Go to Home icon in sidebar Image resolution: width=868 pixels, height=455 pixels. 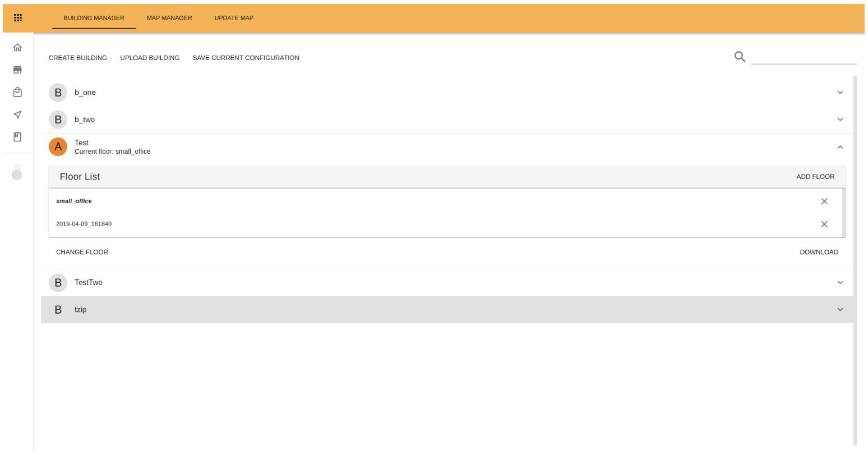coord(17,48)
